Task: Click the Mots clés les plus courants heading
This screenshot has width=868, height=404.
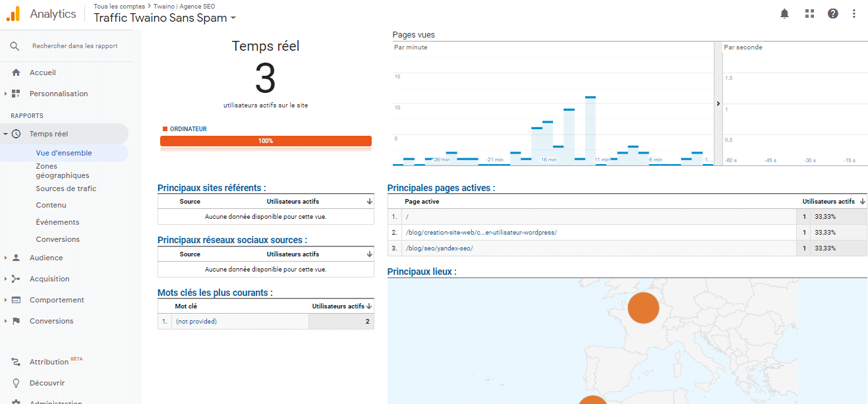Action: coord(215,293)
